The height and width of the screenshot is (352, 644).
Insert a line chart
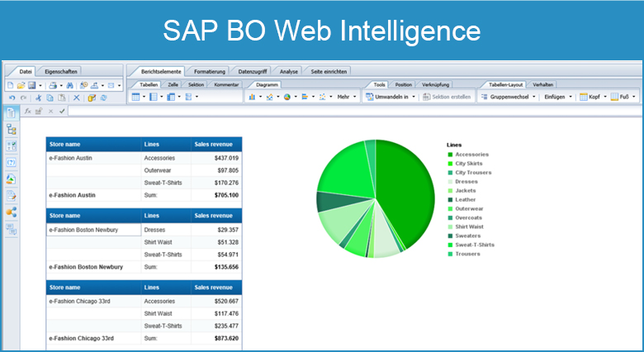(x=269, y=97)
